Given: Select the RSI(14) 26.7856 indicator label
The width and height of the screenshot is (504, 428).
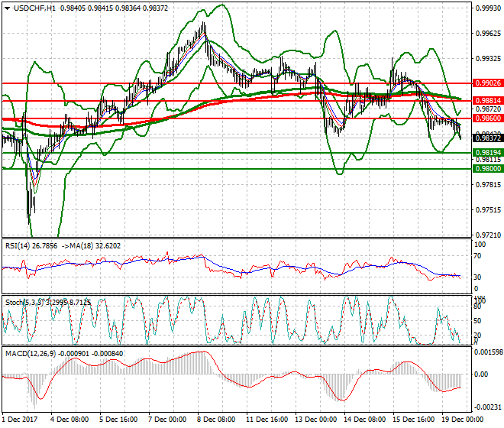Looking at the screenshot, I should 31,246.
